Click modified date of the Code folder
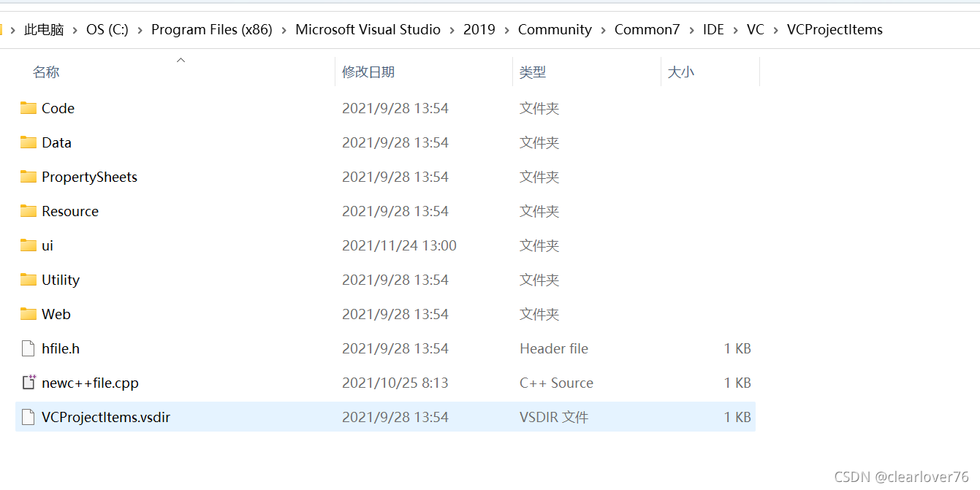The image size is (980, 490). (395, 108)
